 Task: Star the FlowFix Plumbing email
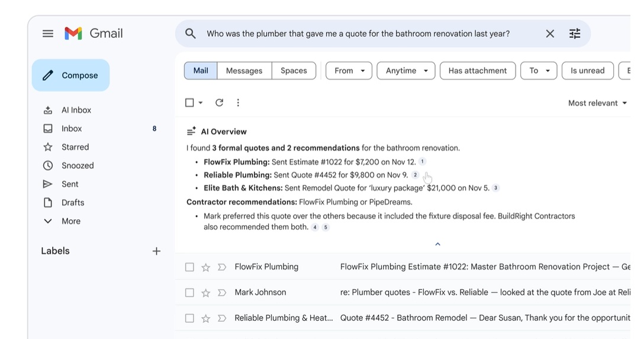tap(206, 267)
